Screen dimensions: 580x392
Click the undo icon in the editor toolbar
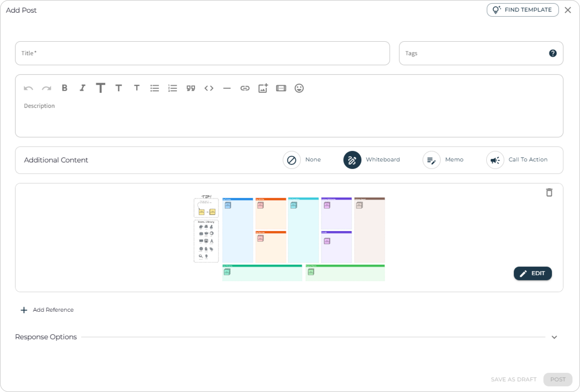pyautogui.click(x=28, y=88)
